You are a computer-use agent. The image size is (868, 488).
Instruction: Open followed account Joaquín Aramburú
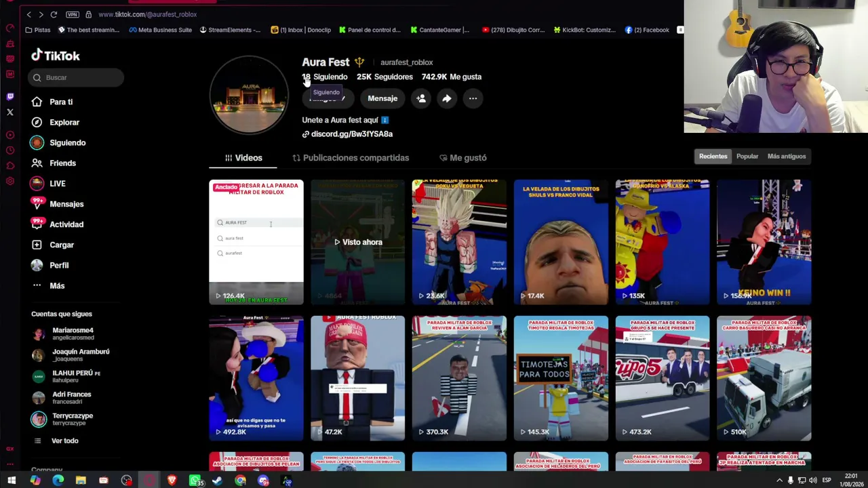pyautogui.click(x=80, y=355)
